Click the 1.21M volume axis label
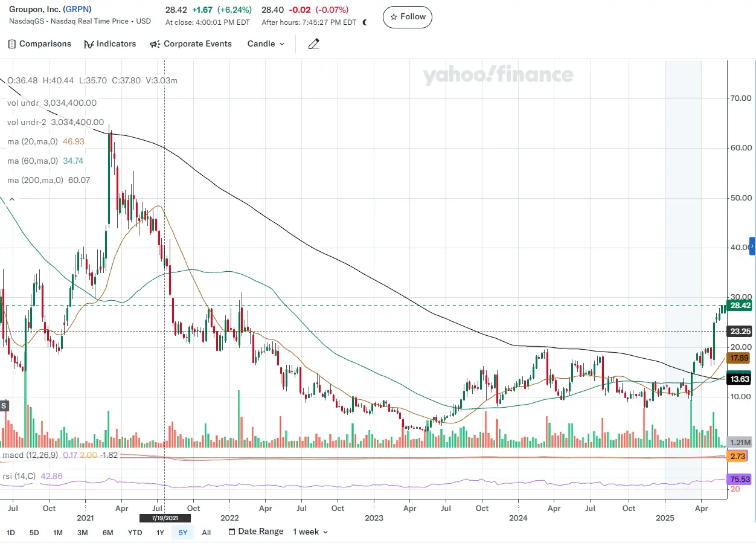The image size is (756, 543). pos(740,442)
